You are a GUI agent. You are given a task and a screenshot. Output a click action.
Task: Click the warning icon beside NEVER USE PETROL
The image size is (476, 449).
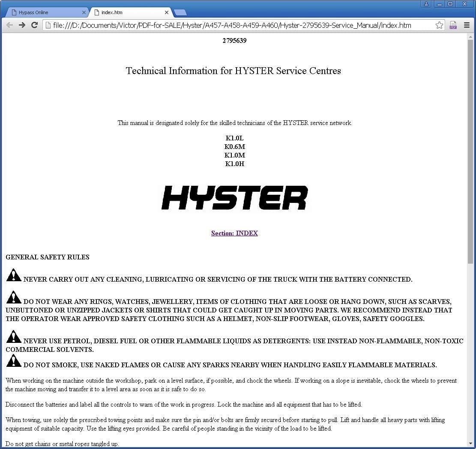click(14, 337)
